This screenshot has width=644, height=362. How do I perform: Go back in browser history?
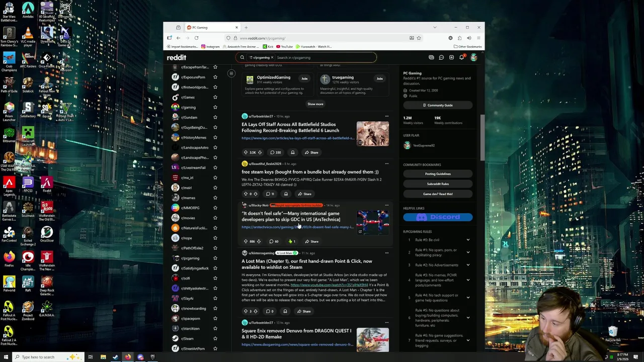tap(178, 38)
